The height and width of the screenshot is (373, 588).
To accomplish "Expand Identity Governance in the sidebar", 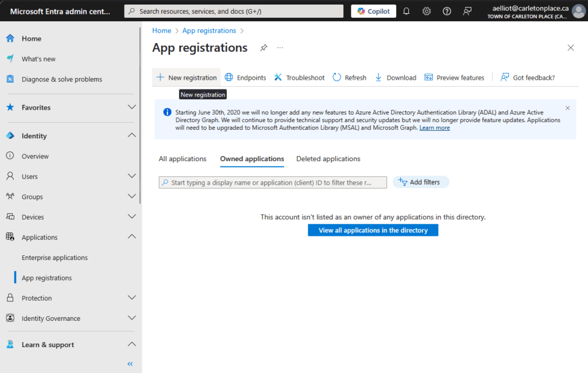I will pyautogui.click(x=131, y=318).
